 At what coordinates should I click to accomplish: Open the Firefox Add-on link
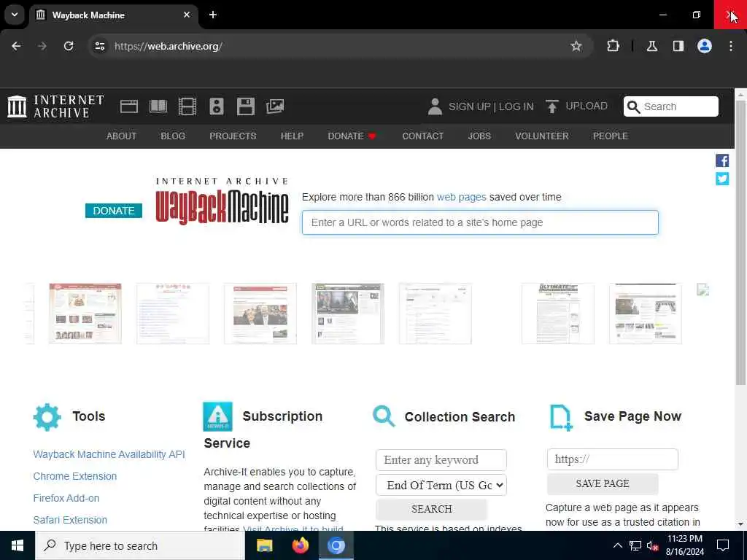coord(66,498)
